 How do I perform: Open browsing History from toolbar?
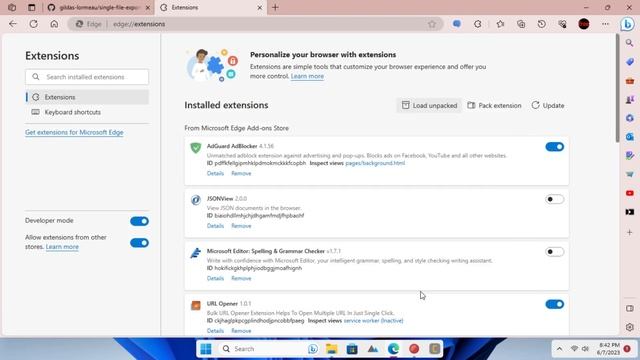(542, 24)
